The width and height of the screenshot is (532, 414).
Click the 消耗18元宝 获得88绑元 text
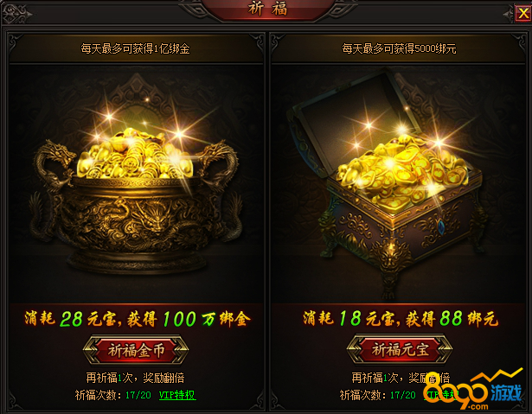[401, 319]
